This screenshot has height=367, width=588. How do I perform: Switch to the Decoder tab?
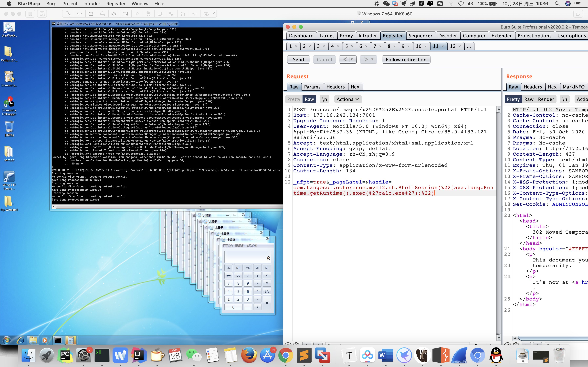[x=447, y=36]
